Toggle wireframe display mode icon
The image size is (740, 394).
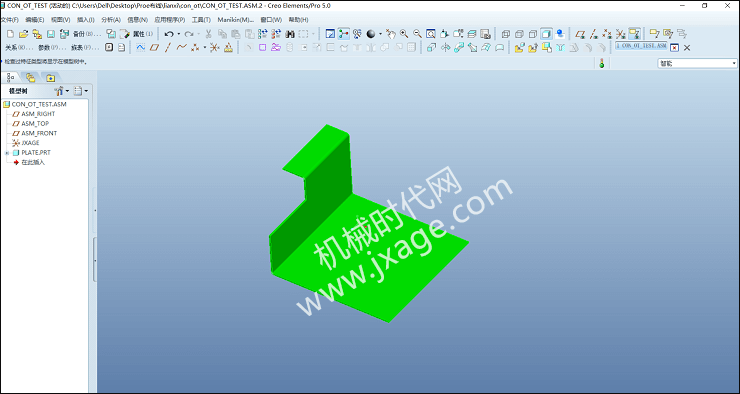click(x=506, y=34)
